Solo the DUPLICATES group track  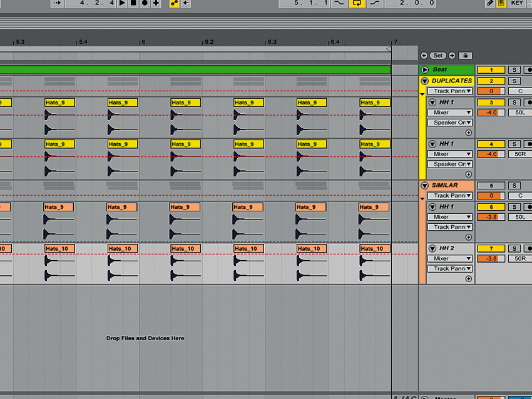coord(514,81)
